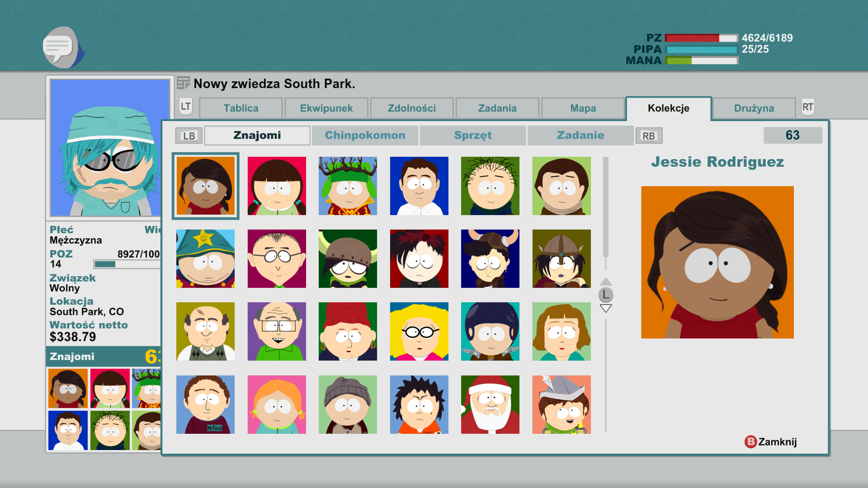Switch to the Sprzęt sub-tab
The width and height of the screenshot is (868, 488).
473,135
